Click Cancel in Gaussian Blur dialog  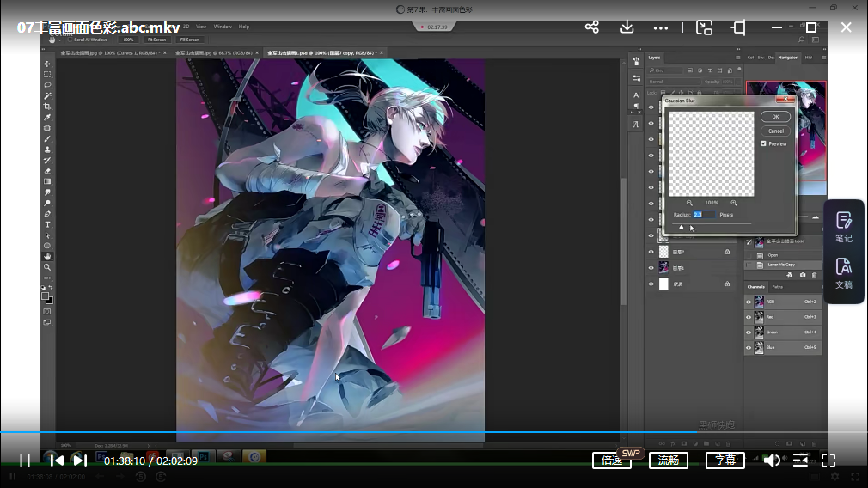click(775, 131)
